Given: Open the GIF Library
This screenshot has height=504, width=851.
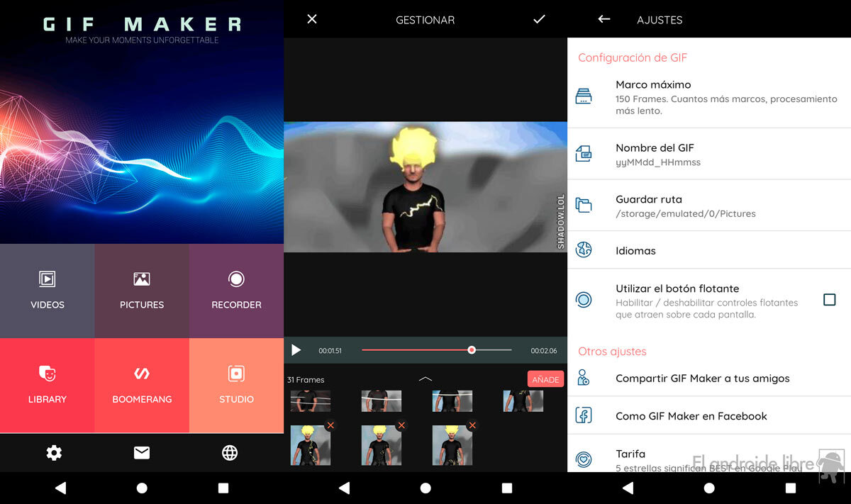Looking at the screenshot, I should point(47,385).
